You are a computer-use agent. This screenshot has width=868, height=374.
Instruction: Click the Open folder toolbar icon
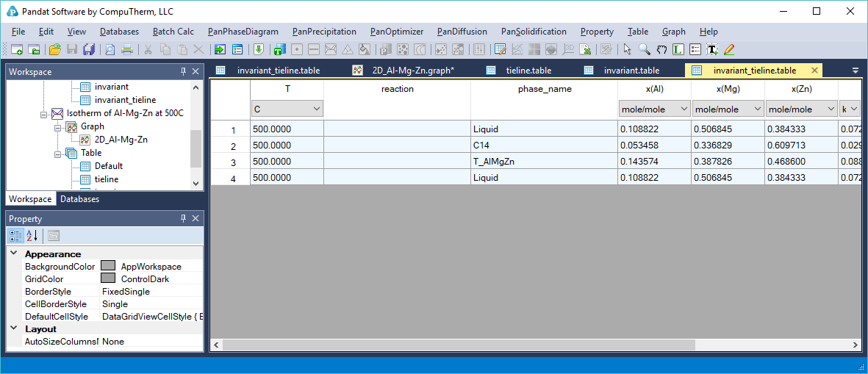click(x=54, y=49)
